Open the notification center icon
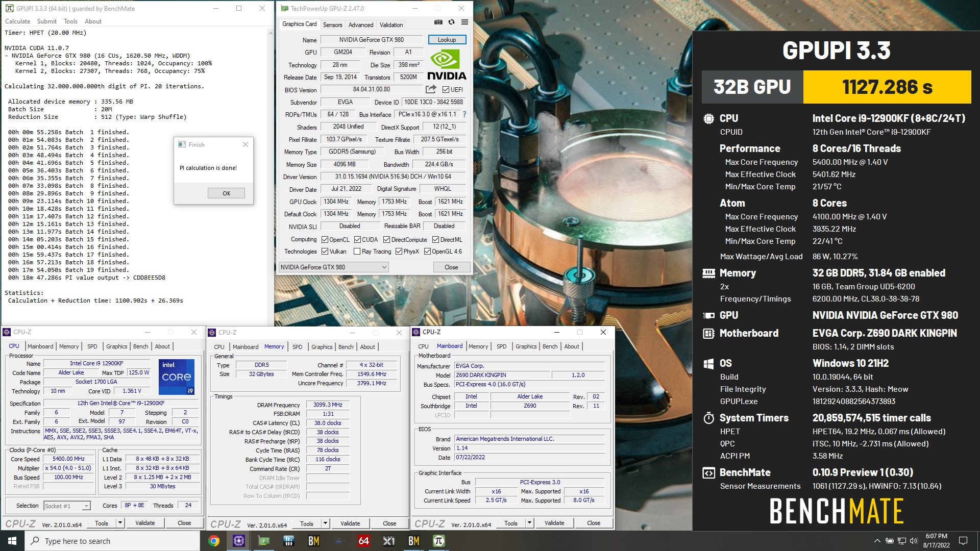The height and width of the screenshot is (551, 980). [x=963, y=541]
